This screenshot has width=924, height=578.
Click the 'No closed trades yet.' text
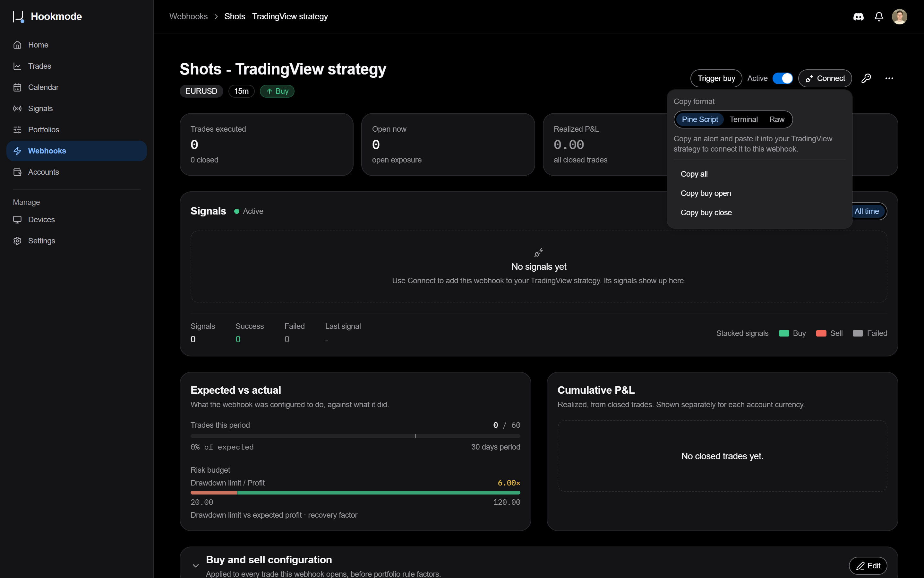coord(722,456)
